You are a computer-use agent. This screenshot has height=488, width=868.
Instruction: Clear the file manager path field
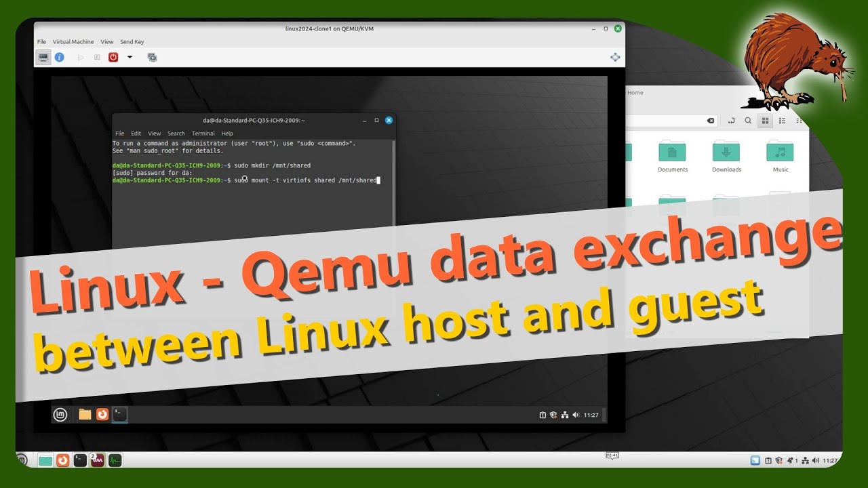(x=710, y=121)
